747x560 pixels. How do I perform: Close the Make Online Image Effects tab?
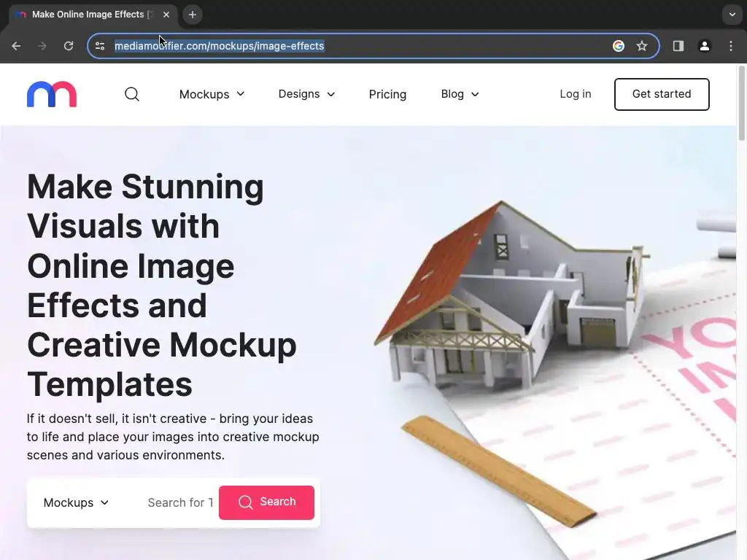click(x=166, y=15)
